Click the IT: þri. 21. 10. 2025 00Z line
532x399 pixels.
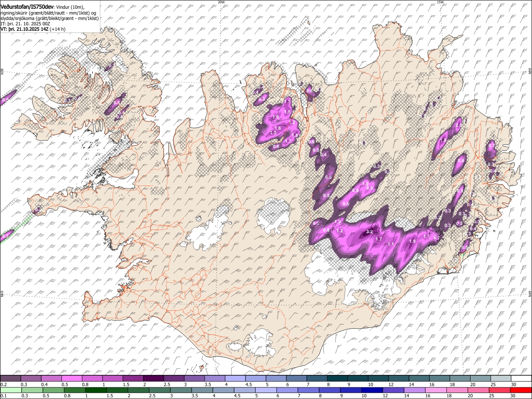pyautogui.click(x=25, y=24)
